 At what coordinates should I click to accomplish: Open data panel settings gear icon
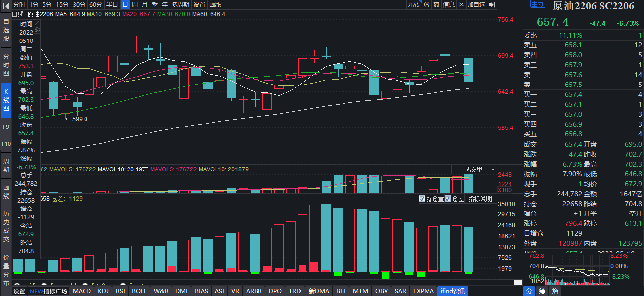[x=37, y=30]
